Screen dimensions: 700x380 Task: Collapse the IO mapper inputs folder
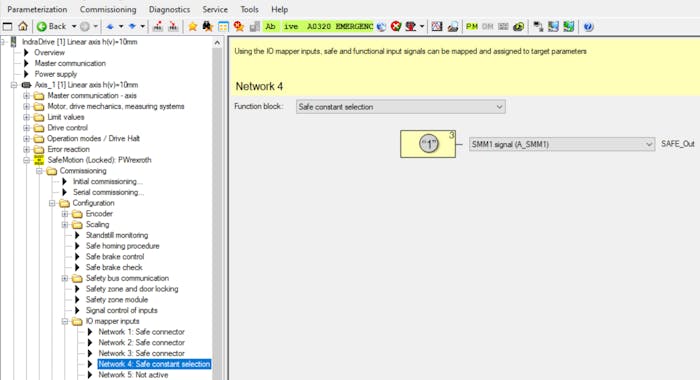click(x=65, y=321)
